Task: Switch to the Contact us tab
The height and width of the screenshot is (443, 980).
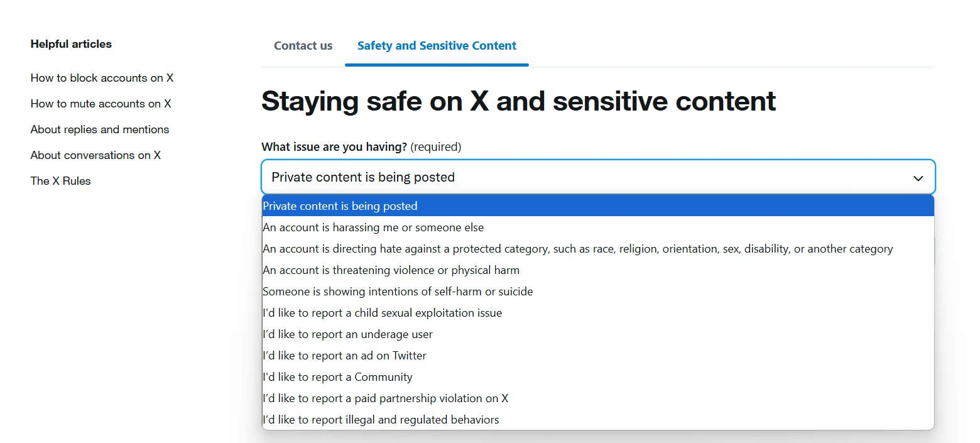Action: (x=303, y=46)
